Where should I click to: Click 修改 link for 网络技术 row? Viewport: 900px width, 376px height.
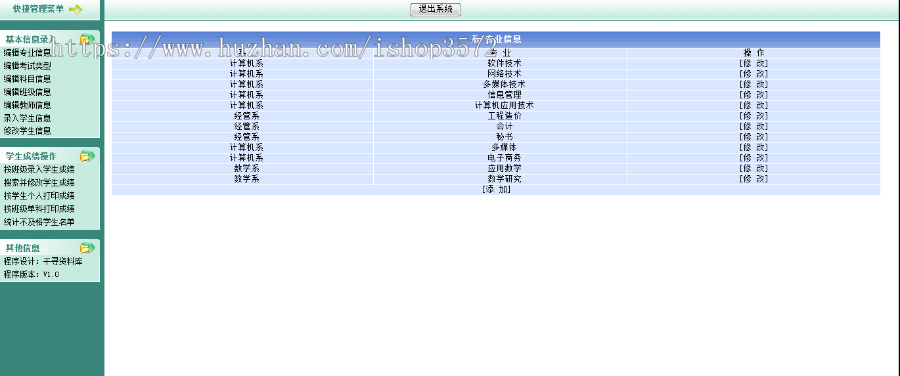(x=753, y=73)
